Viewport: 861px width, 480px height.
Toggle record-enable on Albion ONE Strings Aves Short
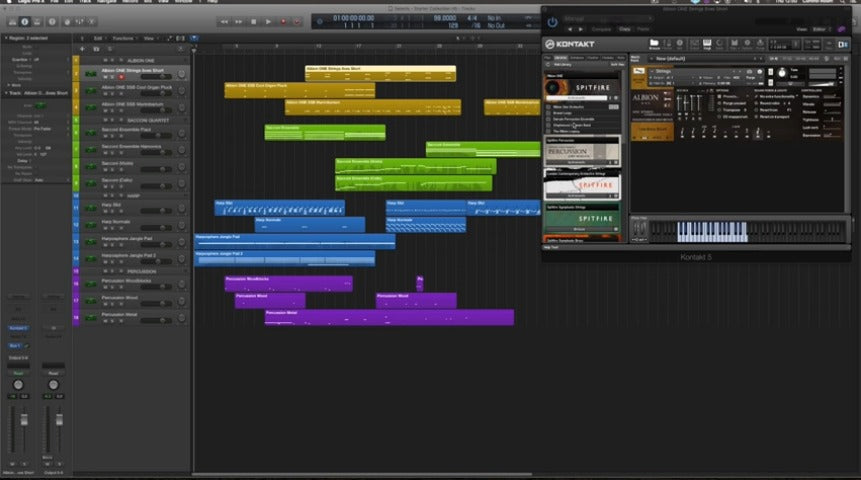click(x=122, y=76)
